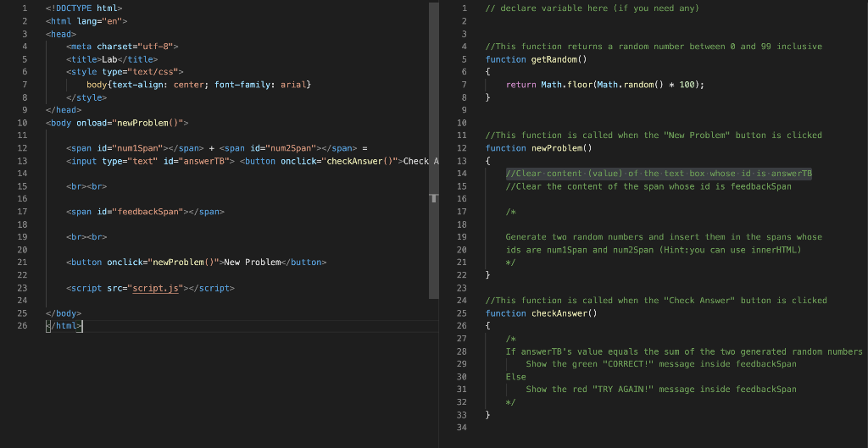Click the "returns a random number" comment

click(x=654, y=47)
